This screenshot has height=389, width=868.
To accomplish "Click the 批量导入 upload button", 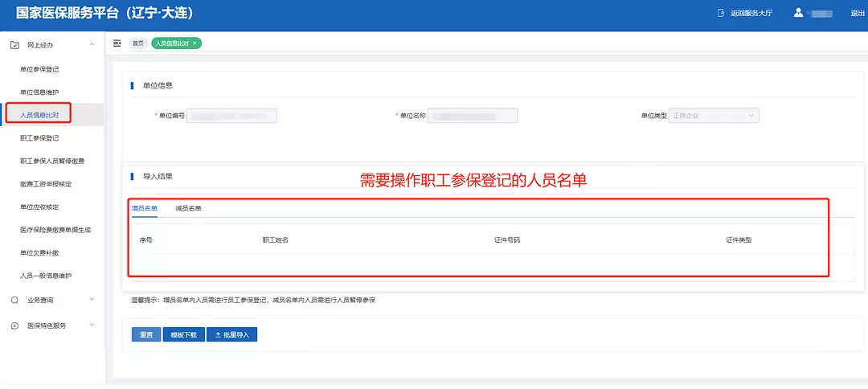I will tap(231, 334).
